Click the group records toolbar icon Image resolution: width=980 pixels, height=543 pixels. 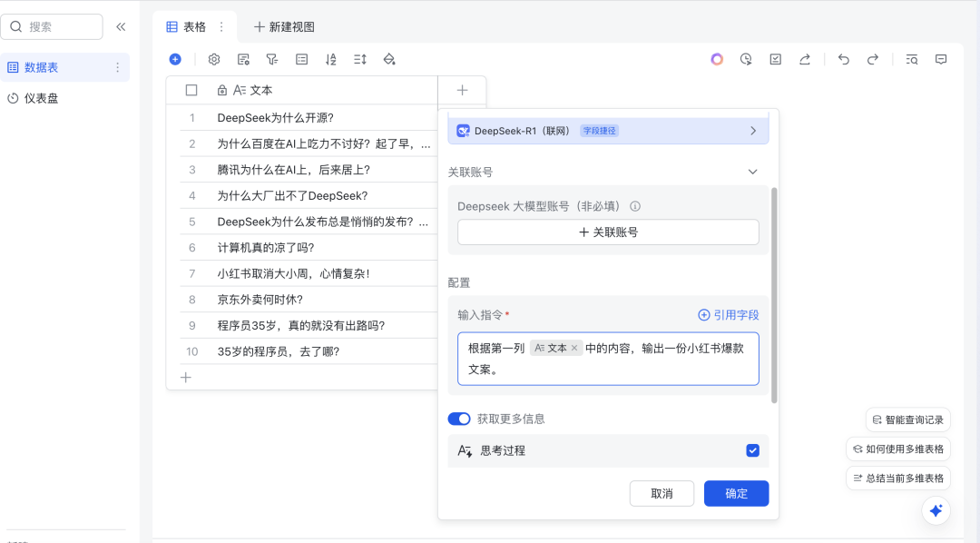301,59
